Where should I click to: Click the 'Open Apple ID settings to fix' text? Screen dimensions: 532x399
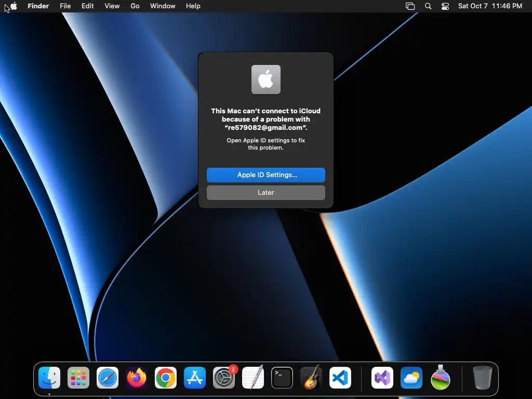click(x=265, y=144)
